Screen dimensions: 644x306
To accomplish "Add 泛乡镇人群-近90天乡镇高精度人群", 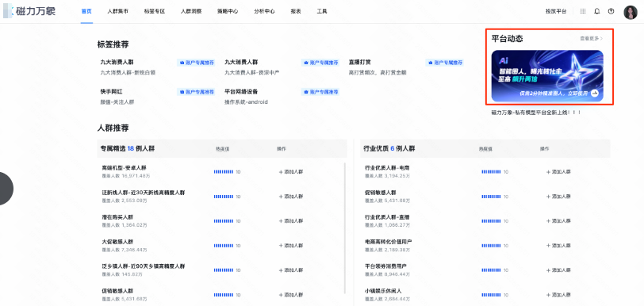I will 291,270.
